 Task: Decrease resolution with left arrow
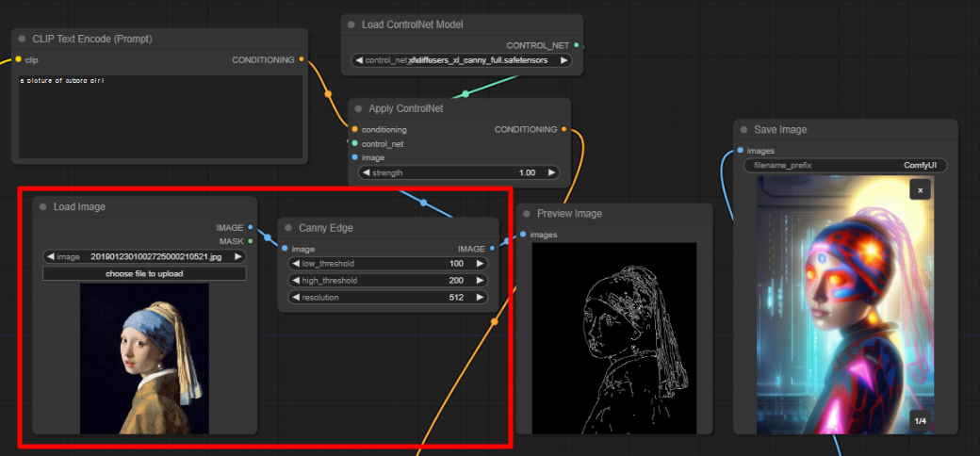click(x=296, y=298)
